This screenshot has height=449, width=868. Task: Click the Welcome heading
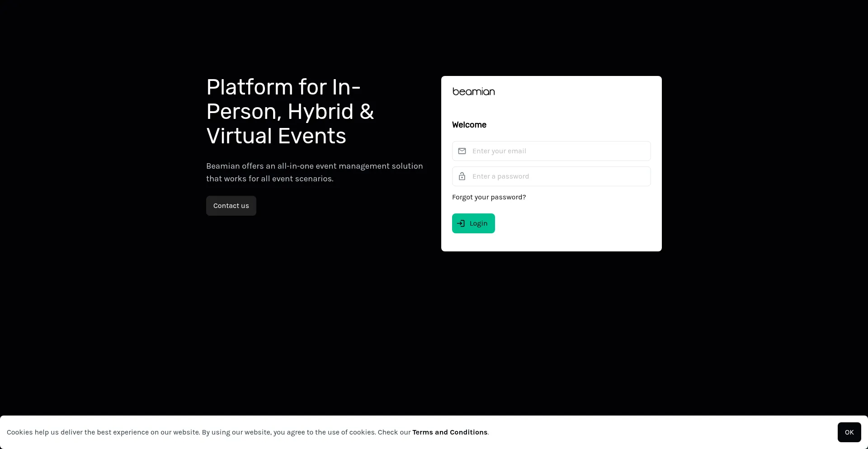pyautogui.click(x=469, y=125)
